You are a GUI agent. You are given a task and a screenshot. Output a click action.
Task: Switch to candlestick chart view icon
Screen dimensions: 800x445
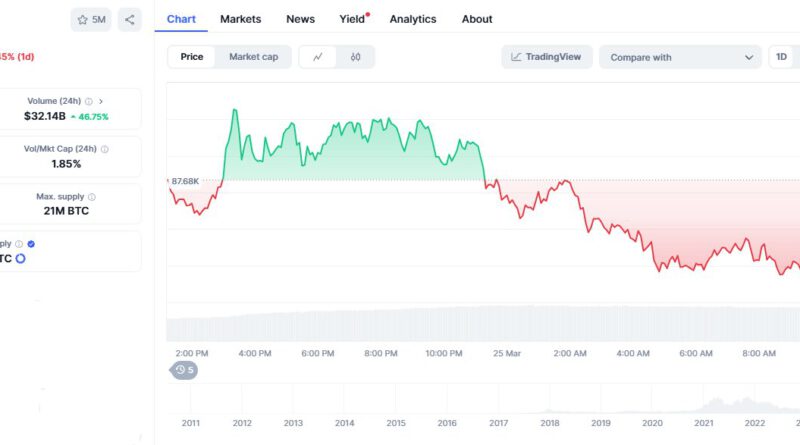355,57
